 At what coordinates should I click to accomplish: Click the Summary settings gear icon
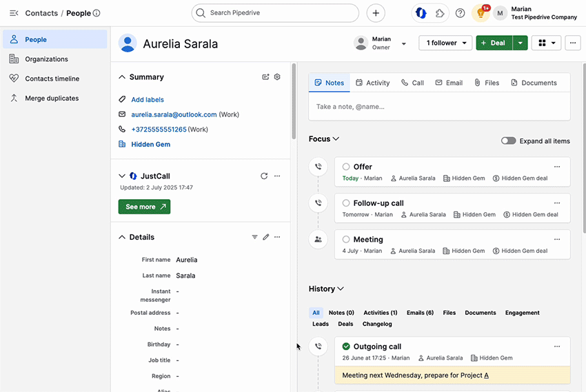coord(277,77)
